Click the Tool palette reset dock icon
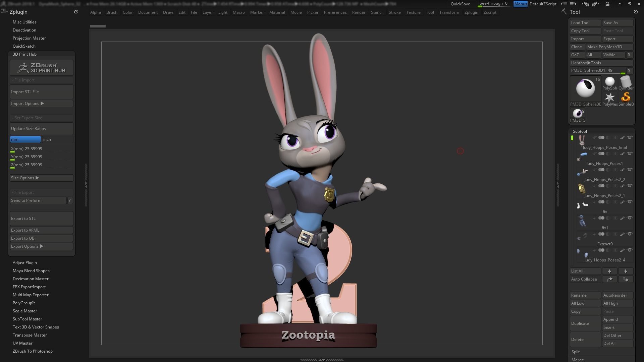This screenshot has width=644, height=362. click(x=636, y=12)
